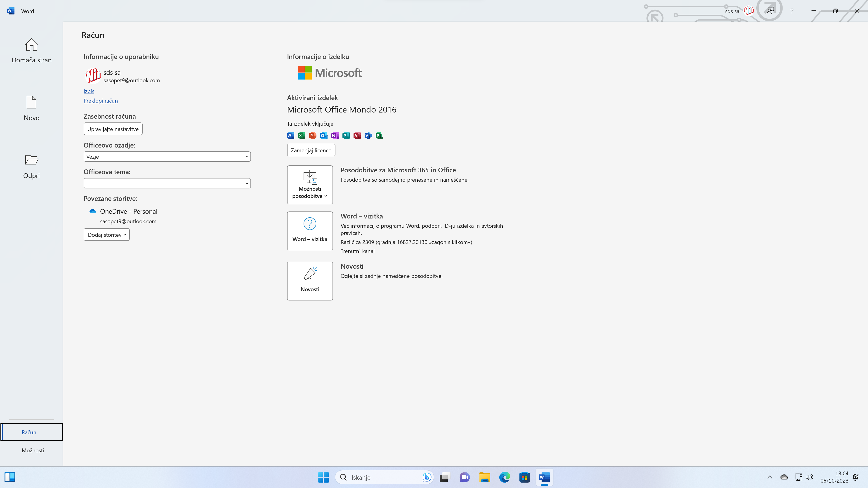Open the Windows Start menu
The width and height of the screenshot is (868, 488).
tap(323, 477)
